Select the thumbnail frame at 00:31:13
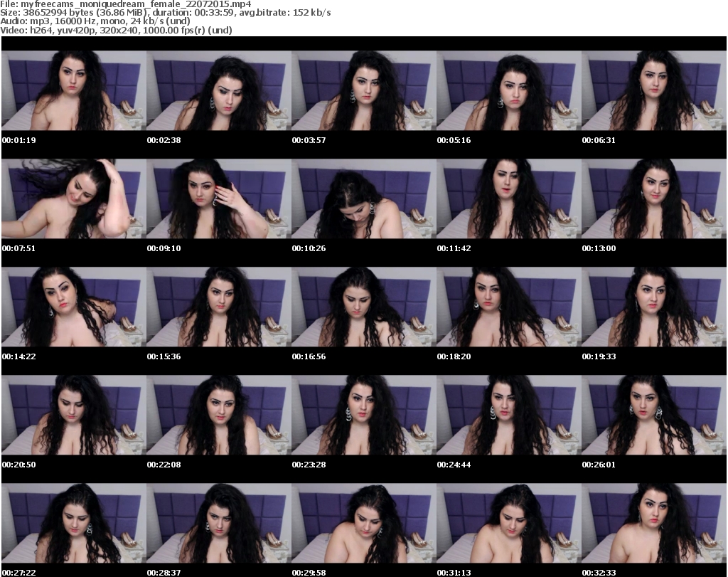Image resolution: width=728 pixels, height=577 pixels. [509, 523]
